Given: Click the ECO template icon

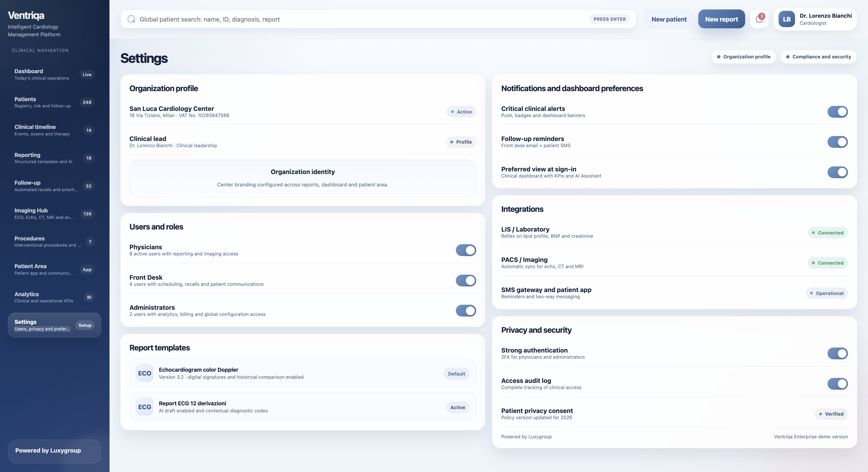Looking at the screenshot, I should pos(145,373).
